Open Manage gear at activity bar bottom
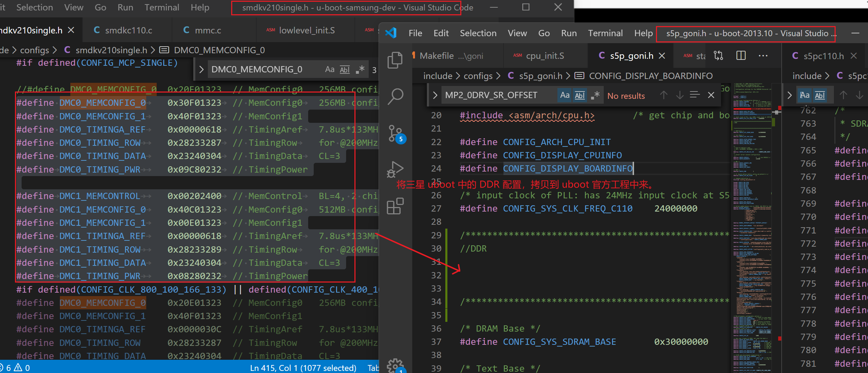This screenshot has width=868, height=373. click(395, 366)
